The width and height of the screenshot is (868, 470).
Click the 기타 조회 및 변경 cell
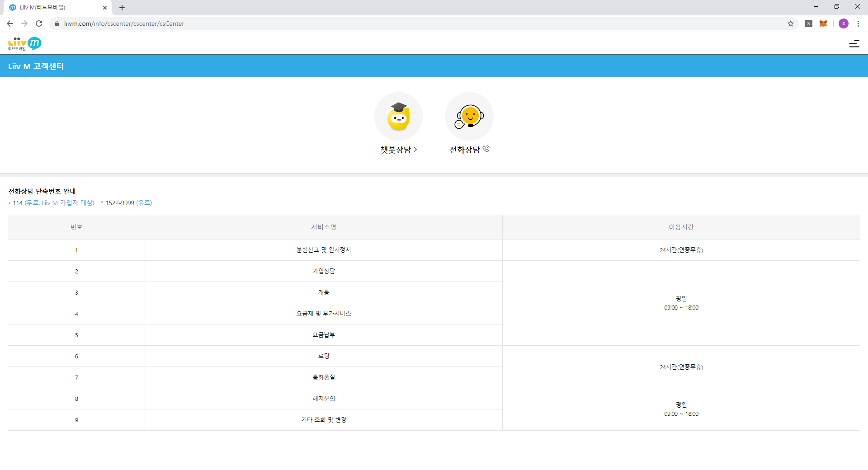coord(324,420)
